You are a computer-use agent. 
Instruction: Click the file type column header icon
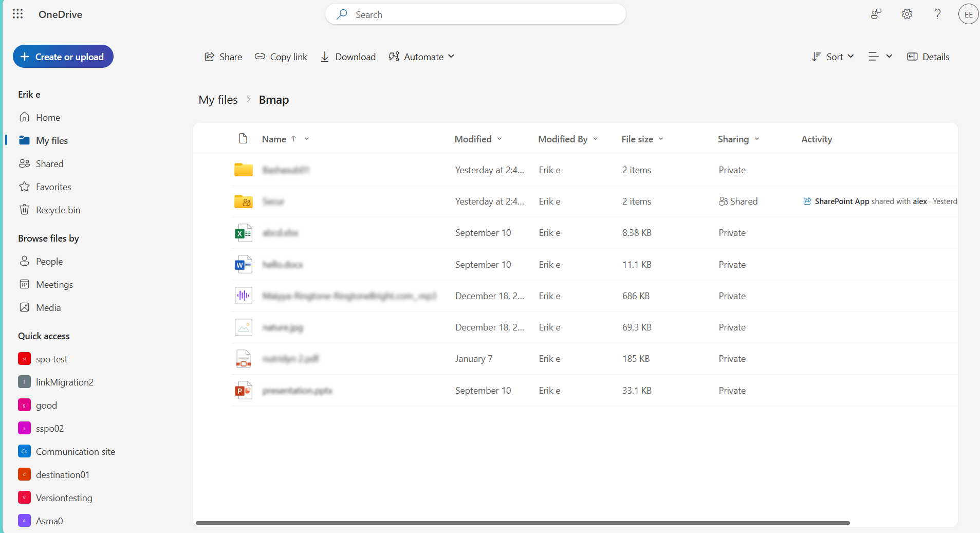[x=243, y=138]
